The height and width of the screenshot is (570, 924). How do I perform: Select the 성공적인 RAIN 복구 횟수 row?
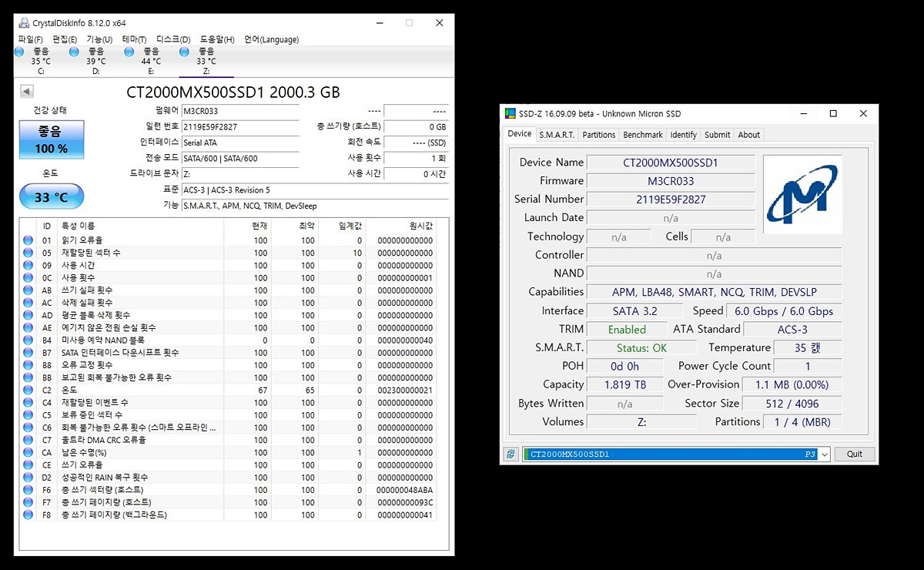click(228, 478)
